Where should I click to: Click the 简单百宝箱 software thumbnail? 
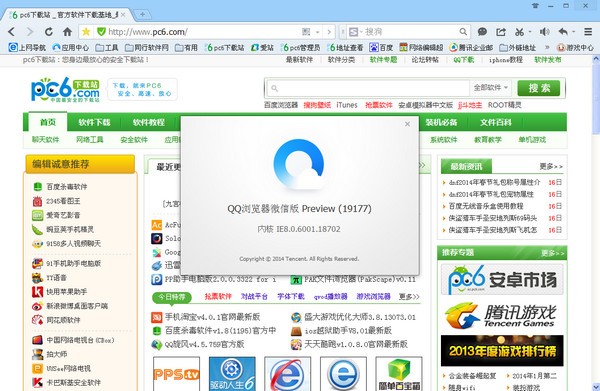pos(399,373)
